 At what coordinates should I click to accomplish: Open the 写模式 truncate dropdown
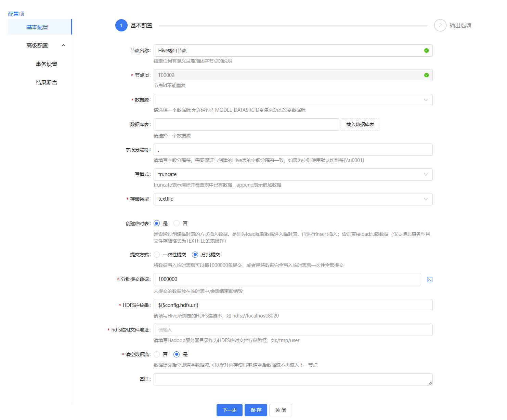293,175
